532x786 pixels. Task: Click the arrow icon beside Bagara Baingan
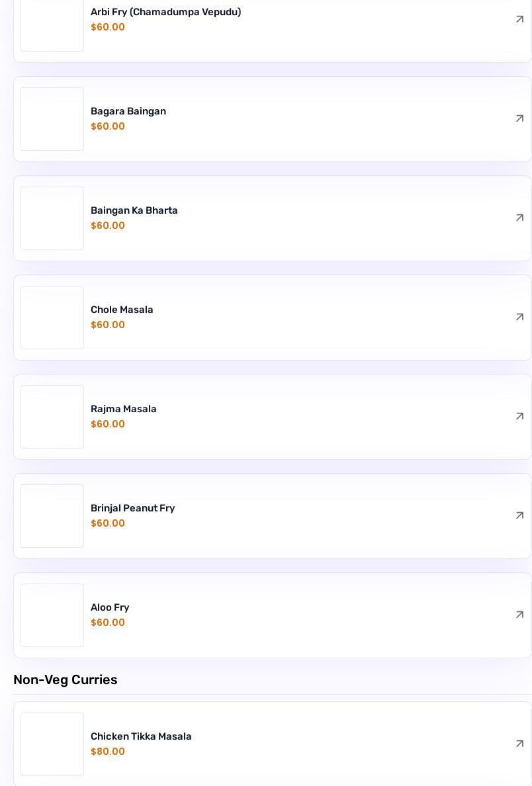coord(519,119)
